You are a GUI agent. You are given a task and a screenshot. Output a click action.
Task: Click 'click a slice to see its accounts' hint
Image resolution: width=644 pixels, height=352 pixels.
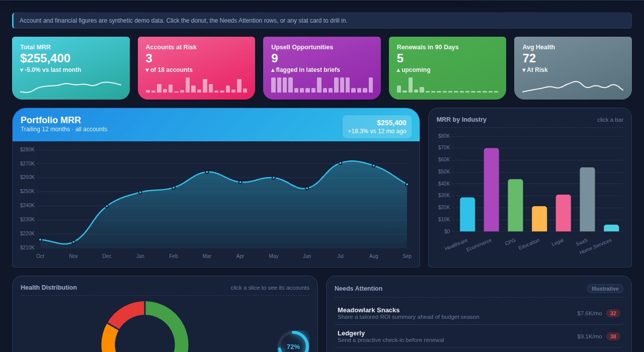coord(270,288)
